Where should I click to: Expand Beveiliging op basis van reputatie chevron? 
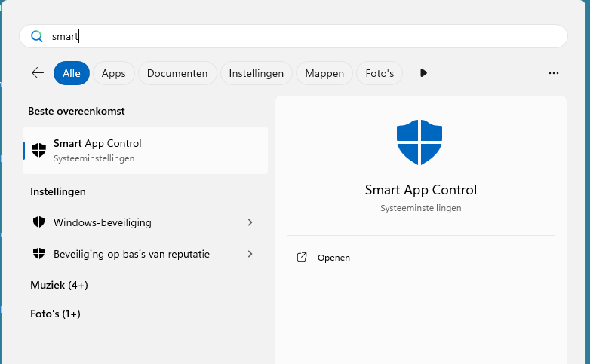250,254
